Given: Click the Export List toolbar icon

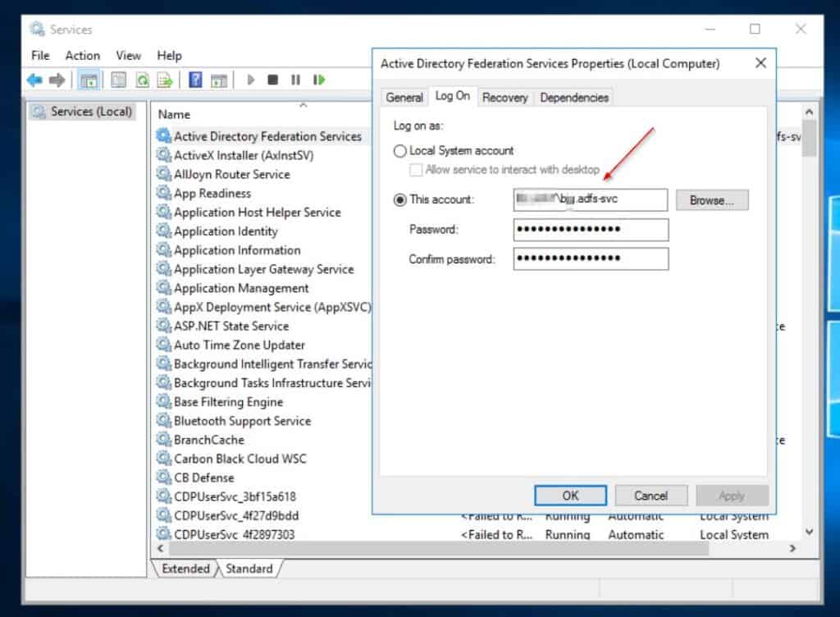Looking at the screenshot, I should click(164, 80).
